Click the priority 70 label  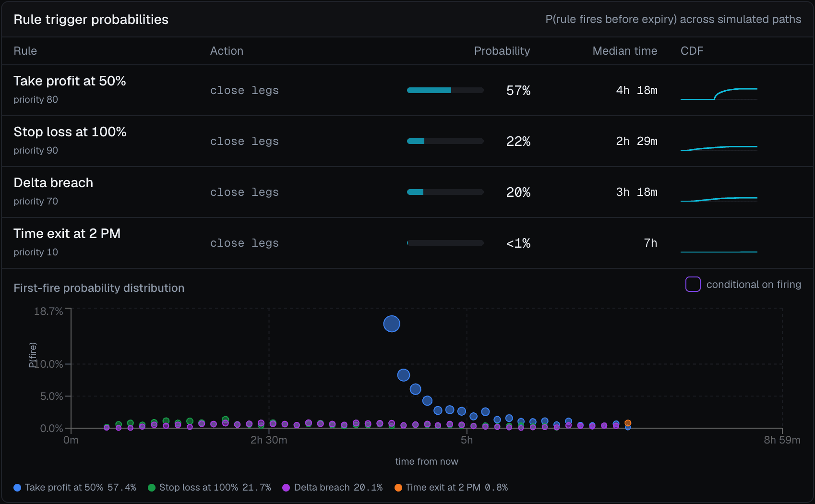click(36, 201)
